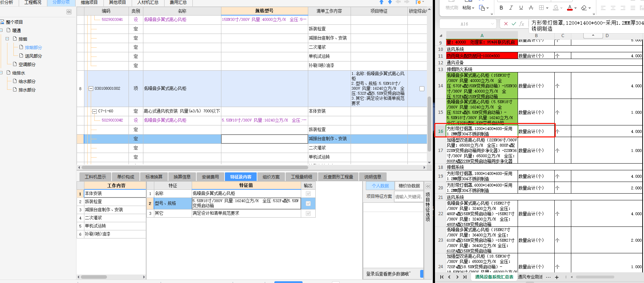Click the select-all corner of the spreadsheet
Viewport: 644px width, 283px height.
441,35
